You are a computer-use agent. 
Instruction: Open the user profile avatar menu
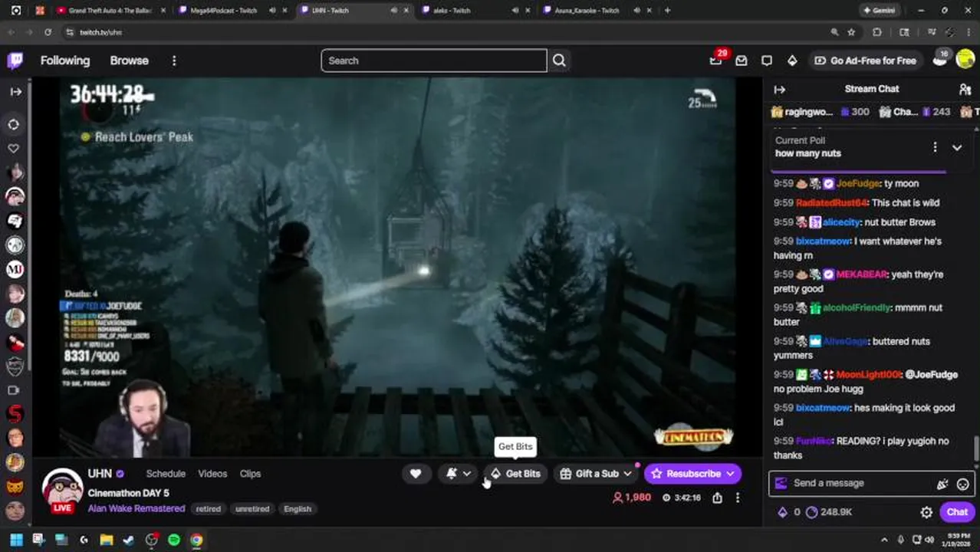(965, 61)
